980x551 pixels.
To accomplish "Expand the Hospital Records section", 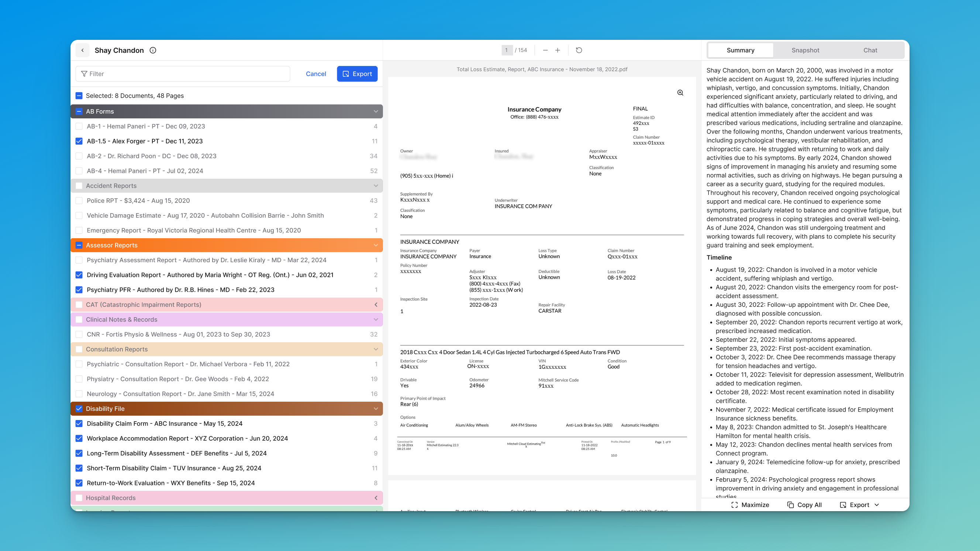I will pyautogui.click(x=376, y=498).
